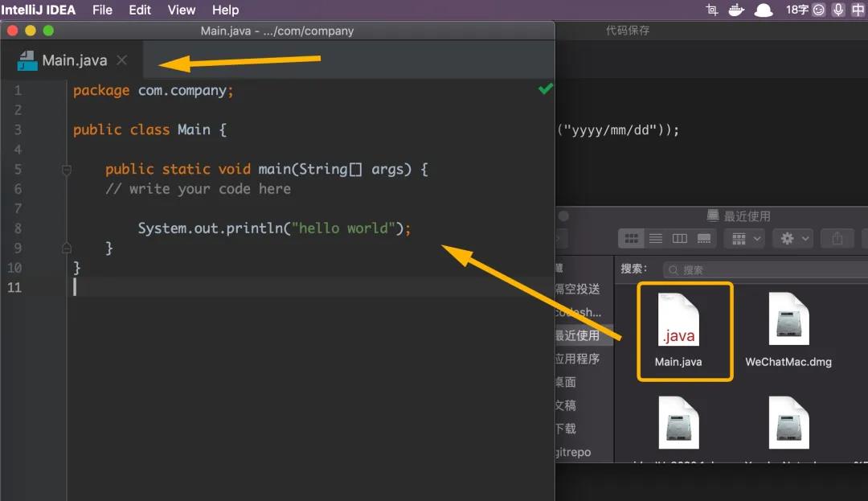Click the package com.company line in editor

tap(154, 90)
